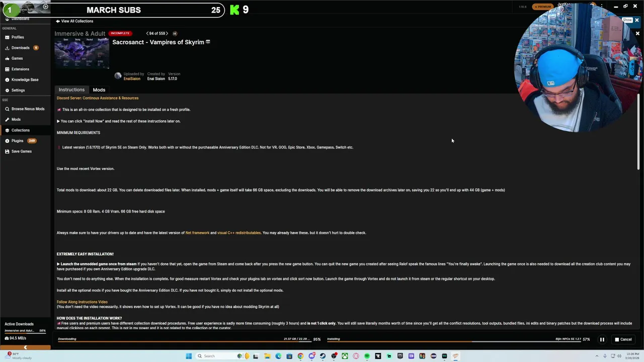Screen dimensions: 644x362
Task: Open mod page icon beside Sacrosanct title
Action: point(208,42)
